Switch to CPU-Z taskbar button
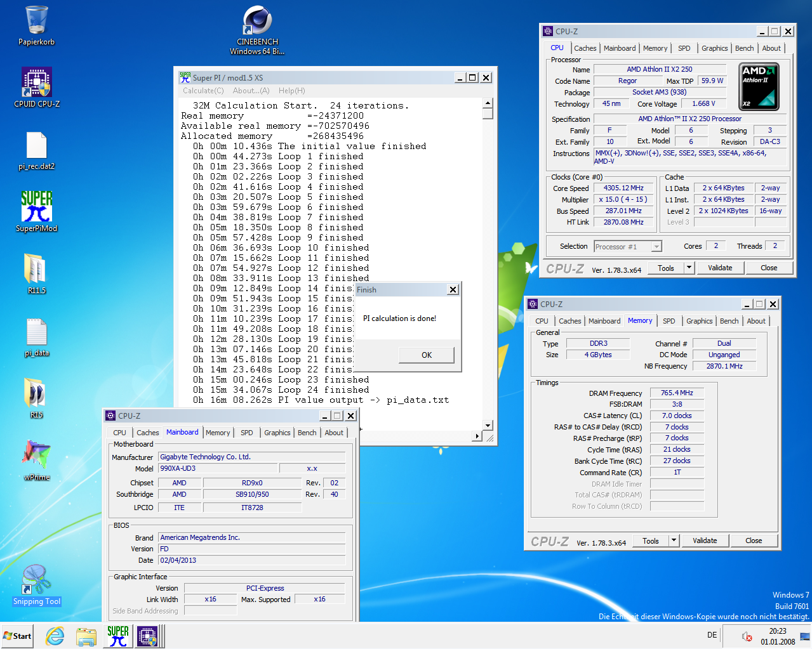Viewport: 812px width, 649px height. click(x=148, y=636)
